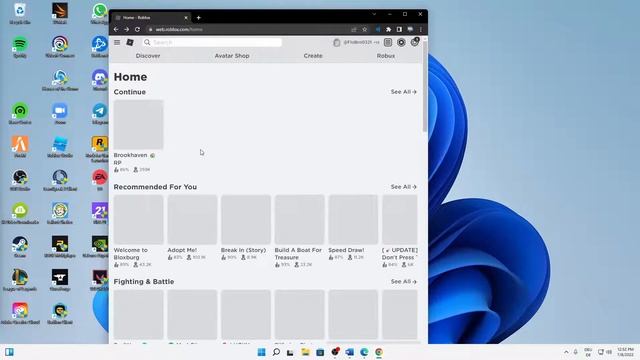
Task: Click the share icon in the address bar
Action: (354, 29)
